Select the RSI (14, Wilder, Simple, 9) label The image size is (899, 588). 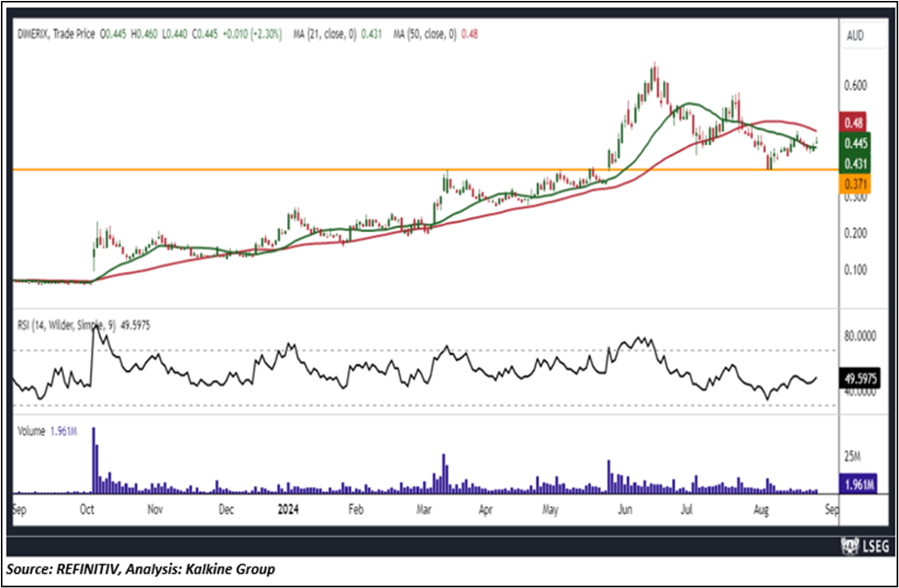(66, 325)
